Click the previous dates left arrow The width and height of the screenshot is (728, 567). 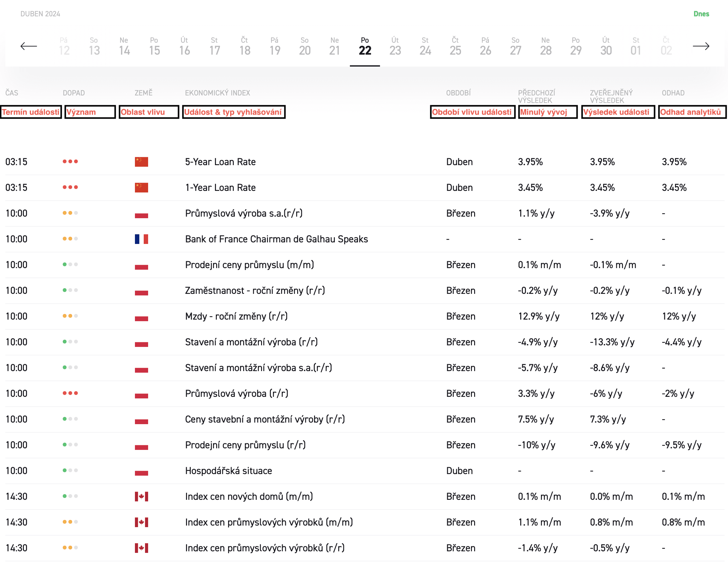pos(29,46)
